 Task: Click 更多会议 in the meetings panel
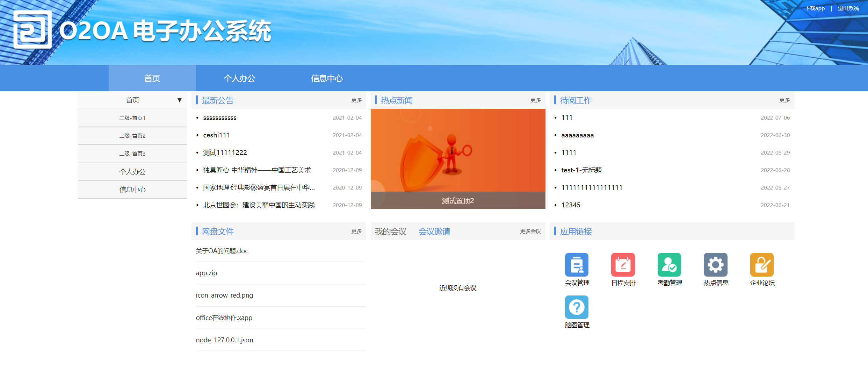point(530,231)
